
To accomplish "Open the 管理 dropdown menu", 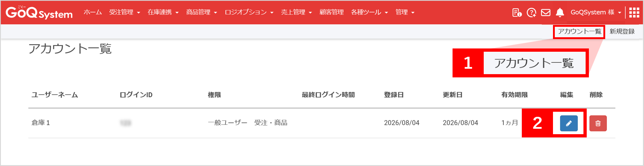I will click(405, 12).
